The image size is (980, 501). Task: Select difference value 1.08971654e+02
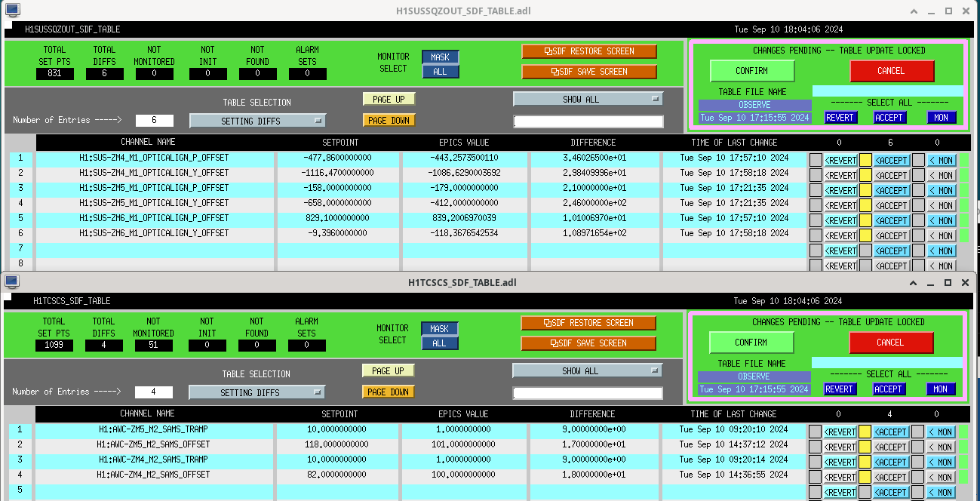pos(594,233)
